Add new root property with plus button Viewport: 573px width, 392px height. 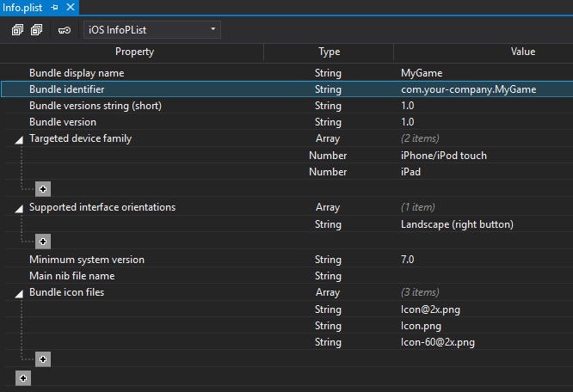pyautogui.click(x=23, y=377)
